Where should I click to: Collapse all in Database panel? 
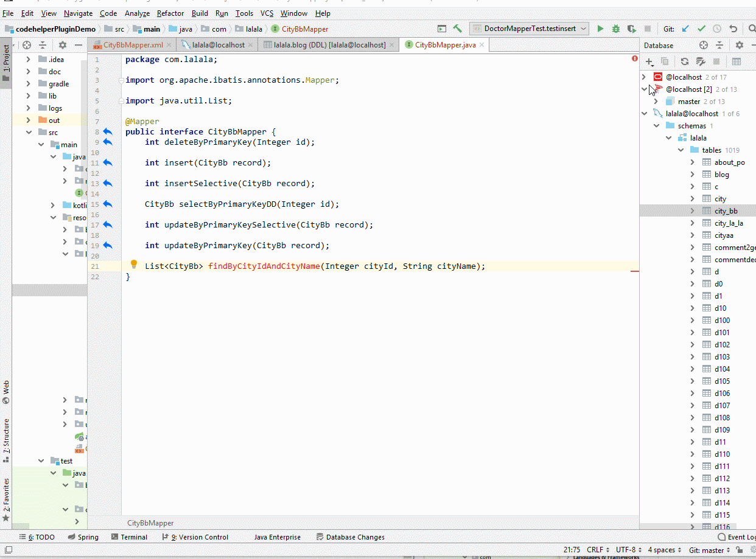(719, 44)
